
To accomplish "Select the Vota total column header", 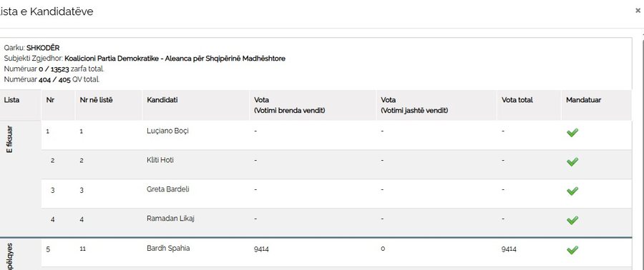I will [517, 100].
